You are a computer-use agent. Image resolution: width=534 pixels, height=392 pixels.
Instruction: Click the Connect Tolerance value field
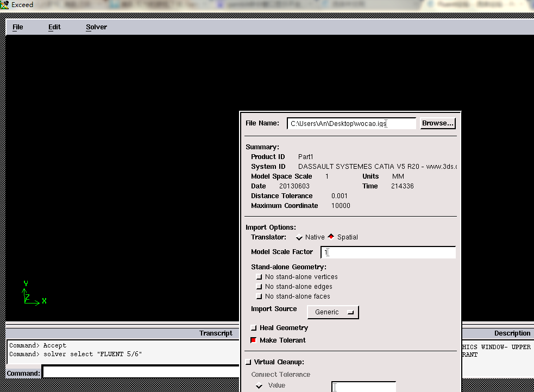click(x=363, y=387)
